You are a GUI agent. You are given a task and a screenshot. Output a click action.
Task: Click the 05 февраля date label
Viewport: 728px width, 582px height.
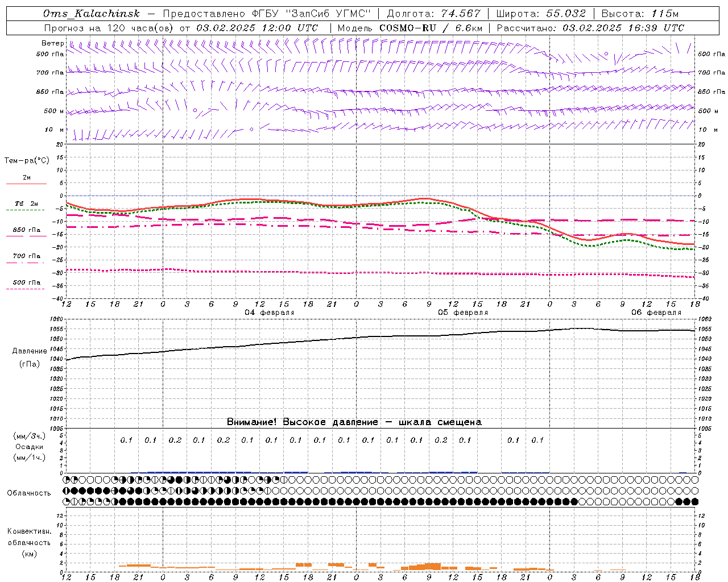point(463,313)
